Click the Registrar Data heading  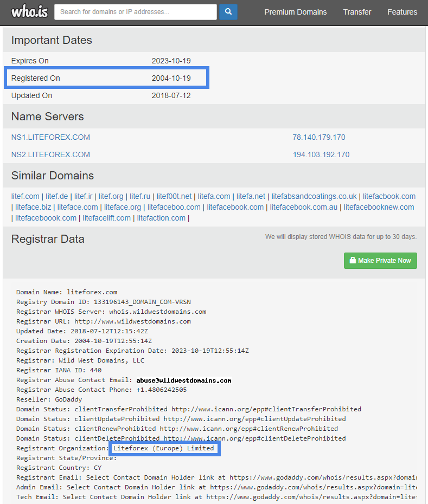click(x=48, y=239)
